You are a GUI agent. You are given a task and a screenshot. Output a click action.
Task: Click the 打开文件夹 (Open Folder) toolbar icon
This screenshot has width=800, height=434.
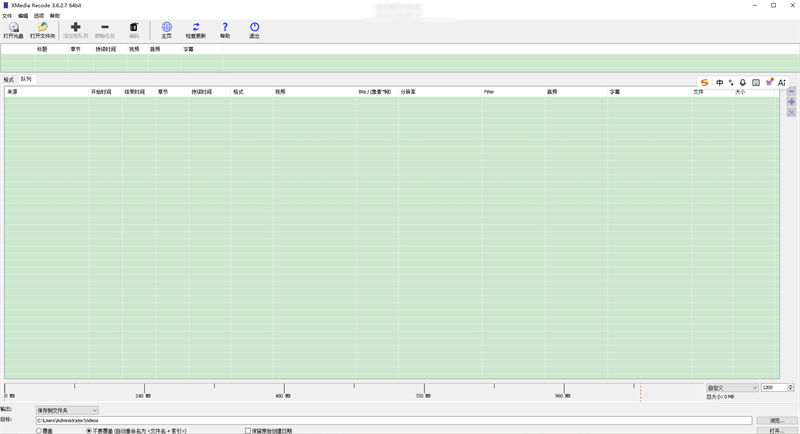(x=43, y=28)
